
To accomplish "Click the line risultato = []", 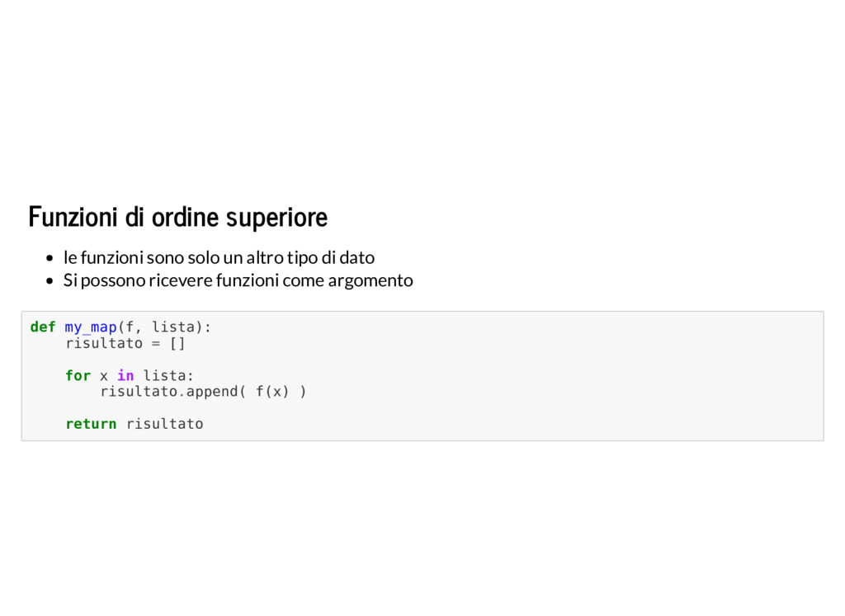I will (125, 344).
